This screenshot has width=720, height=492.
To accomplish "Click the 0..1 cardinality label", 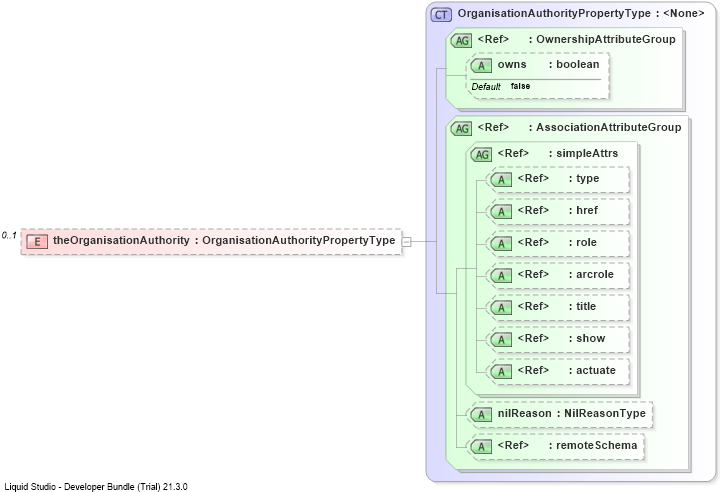I will [x=9, y=236].
